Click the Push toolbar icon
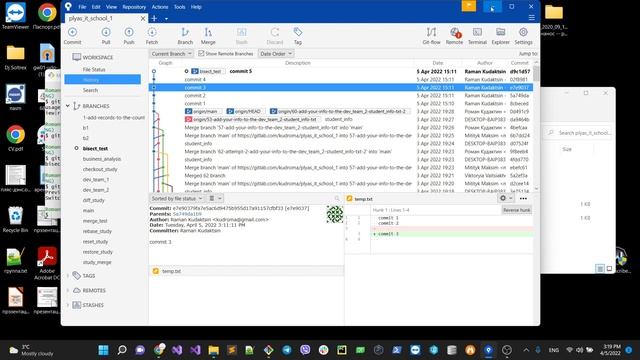The image size is (640, 360). click(129, 36)
